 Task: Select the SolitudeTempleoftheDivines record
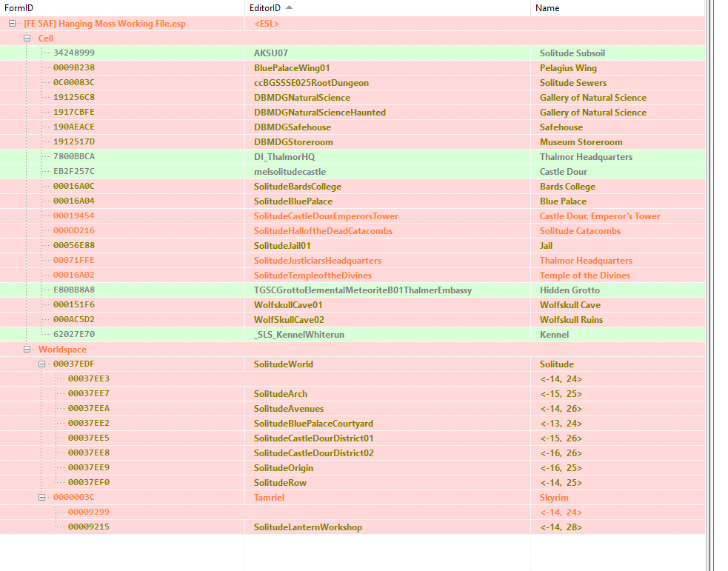pyautogui.click(x=353, y=276)
